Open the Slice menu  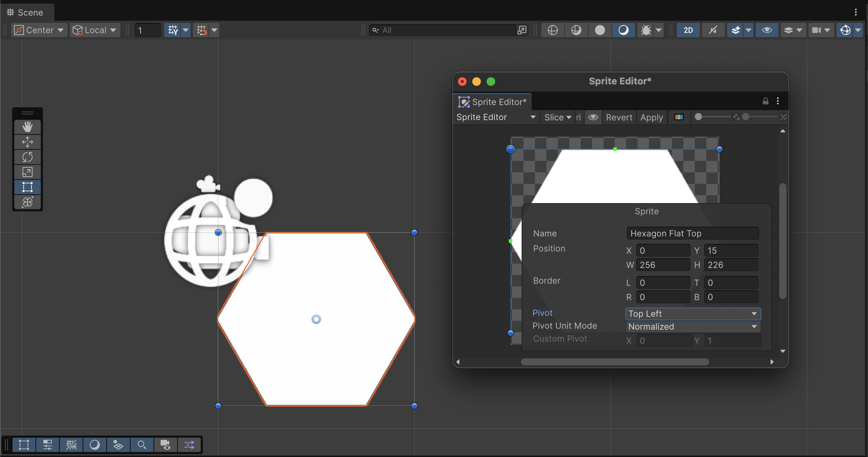point(557,117)
